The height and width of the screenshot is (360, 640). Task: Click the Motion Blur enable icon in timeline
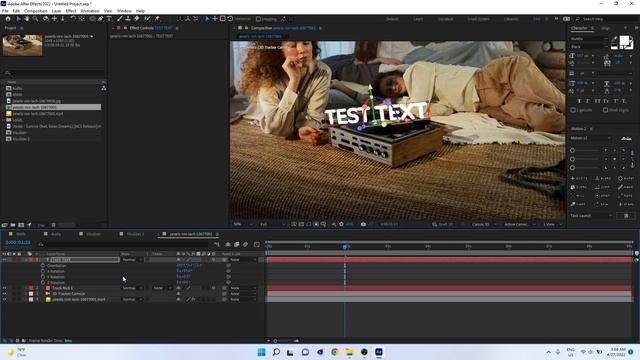coord(245,244)
